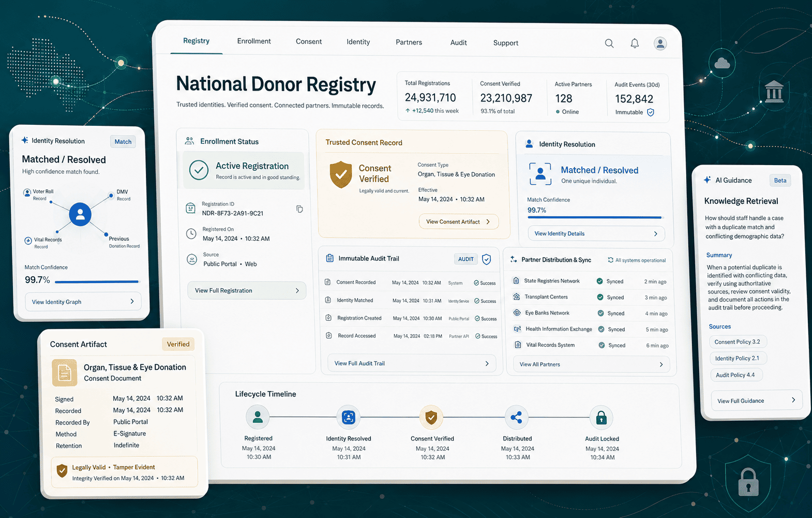Viewport: 812px width, 518px height.
Task: Click central person node in identity graph
Action: [x=80, y=214]
